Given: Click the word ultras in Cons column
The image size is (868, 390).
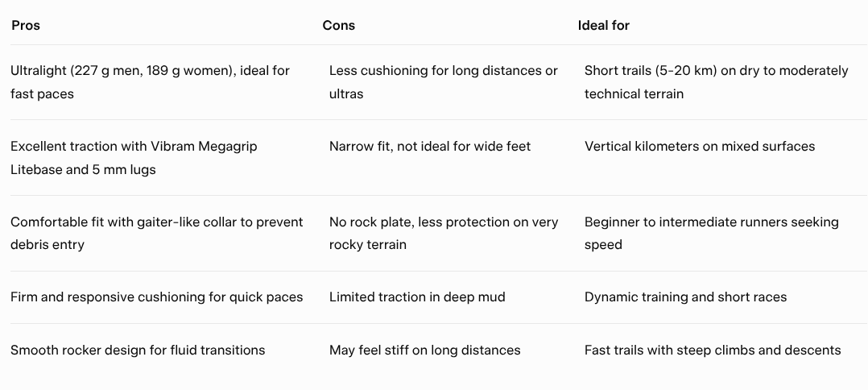Looking at the screenshot, I should click(346, 93).
